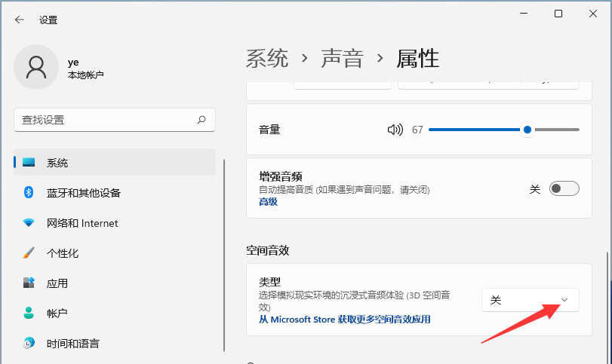The width and height of the screenshot is (612, 364).
Task: Open the 系统 settings category
Action: pos(115,162)
